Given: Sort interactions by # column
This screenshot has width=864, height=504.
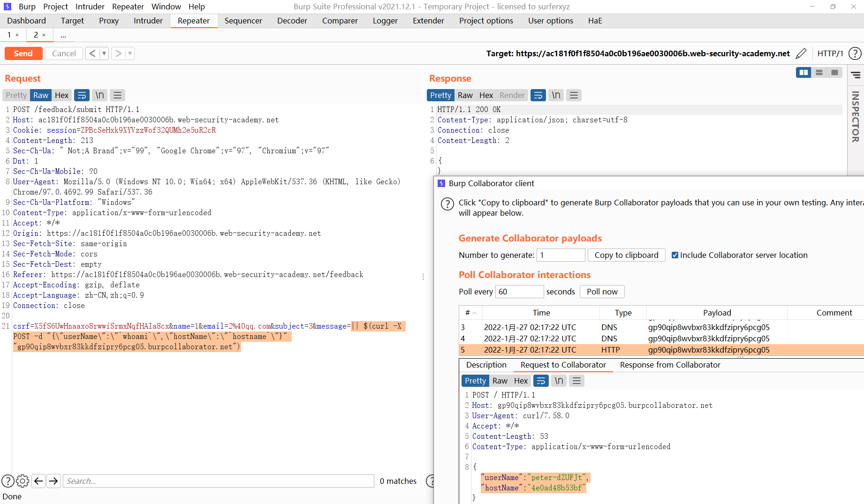Looking at the screenshot, I should coord(470,313).
